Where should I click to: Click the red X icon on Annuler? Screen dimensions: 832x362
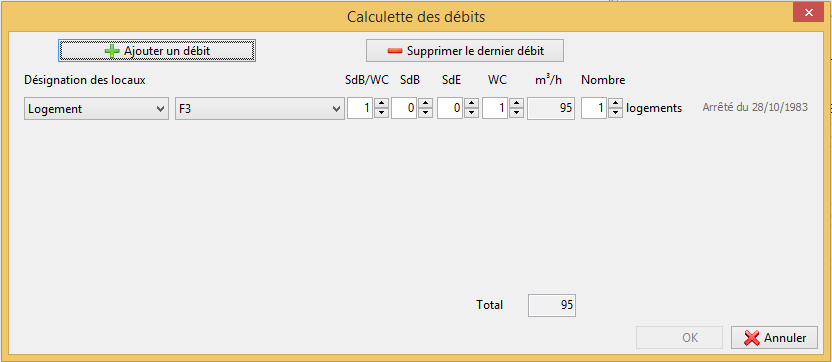tap(753, 338)
